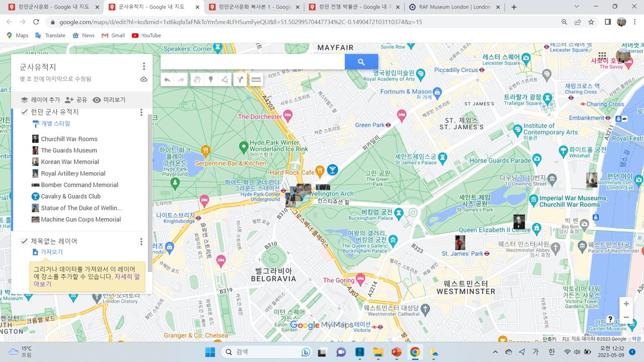The width and height of the screenshot is (644, 362).
Task: Click the Bomber Command Memorial marker on map
Action: (x=323, y=187)
